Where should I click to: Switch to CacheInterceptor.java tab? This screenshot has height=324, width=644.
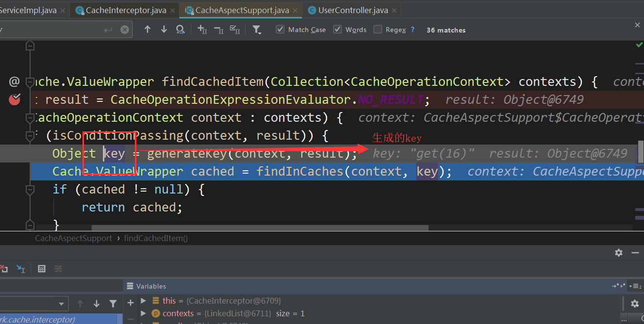pyautogui.click(x=126, y=10)
